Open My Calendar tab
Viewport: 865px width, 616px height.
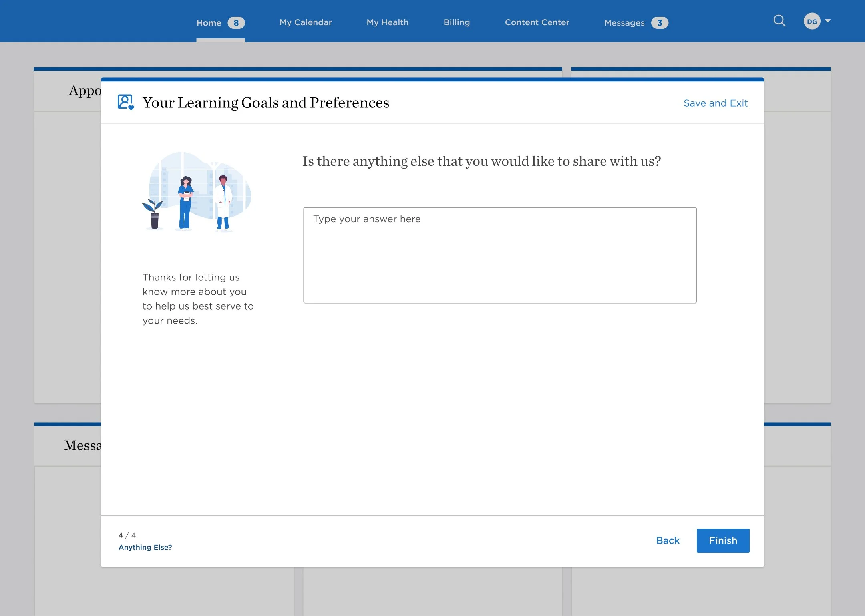[x=306, y=22]
